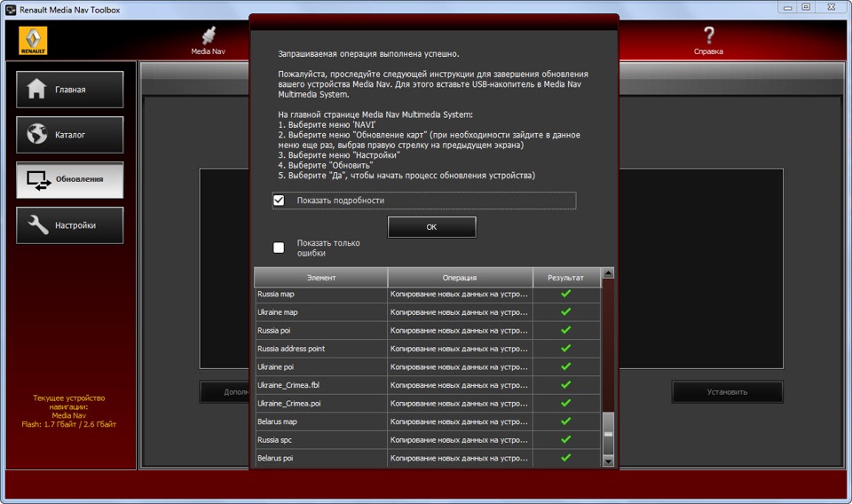Screen dimensions: 852x504
Task: Click green checkmark for Ukraine_Crimea.poi
Action: (565, 403)
